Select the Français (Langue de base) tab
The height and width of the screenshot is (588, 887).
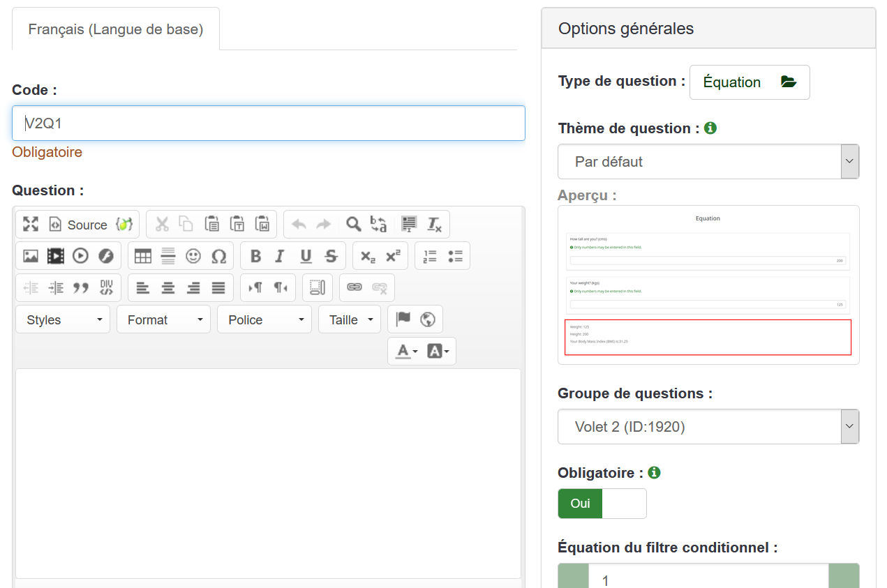[x=116, y=29]
